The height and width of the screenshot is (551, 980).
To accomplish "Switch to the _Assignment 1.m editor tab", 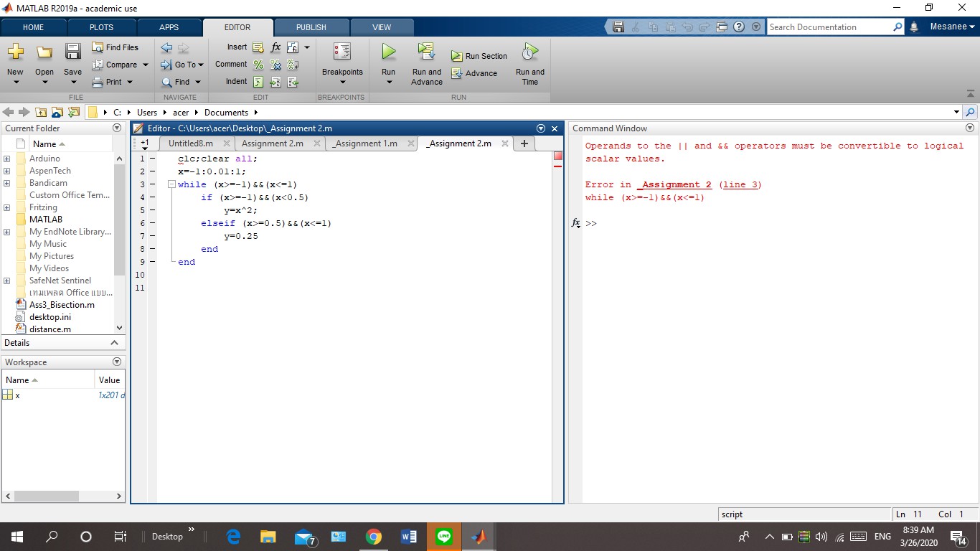I will pyautogui.click(x=364, y=143).
